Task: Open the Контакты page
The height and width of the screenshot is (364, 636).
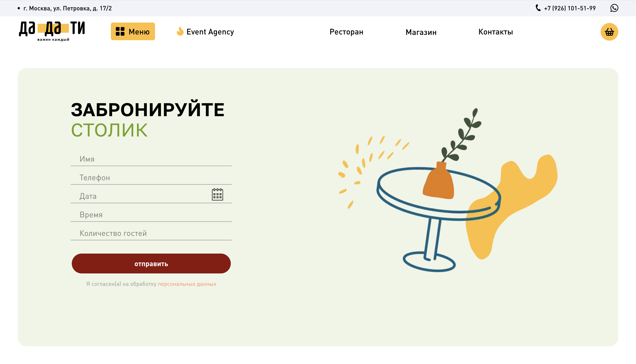Action: click(495, 32)
